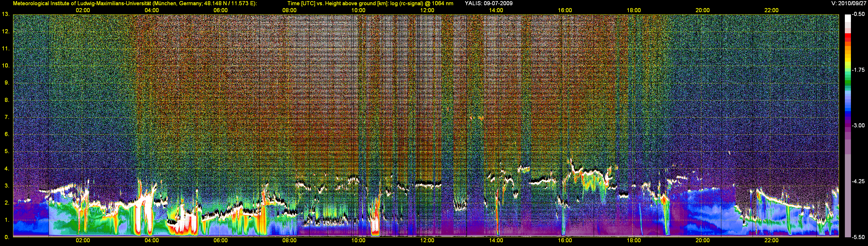The width and height of the screenshot is (868, 246).
Task: Select the 16:00 label on the top time axis
Action: click(x=565, y=10)
